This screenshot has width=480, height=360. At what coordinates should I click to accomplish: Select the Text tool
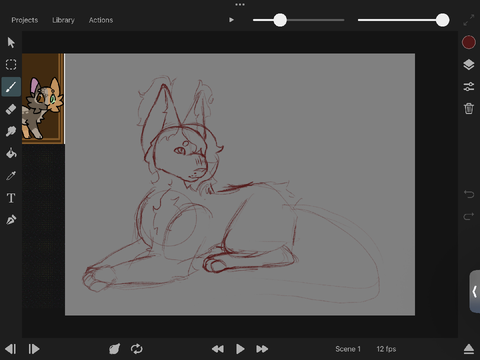pos(11,198)
